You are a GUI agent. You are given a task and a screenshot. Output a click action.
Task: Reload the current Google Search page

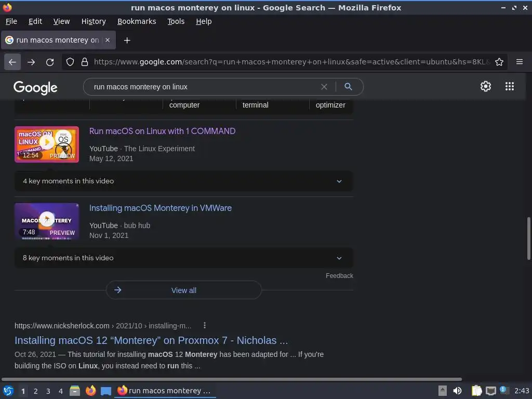coord(50,62)
